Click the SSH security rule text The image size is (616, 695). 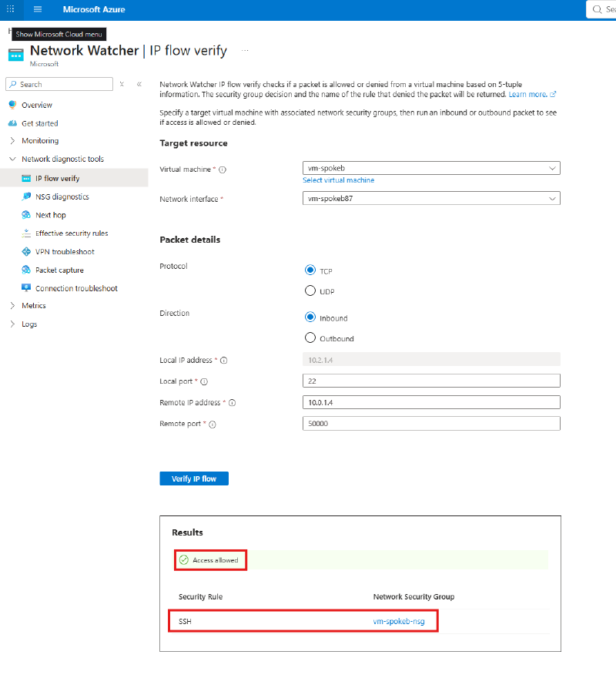(185, 622)
